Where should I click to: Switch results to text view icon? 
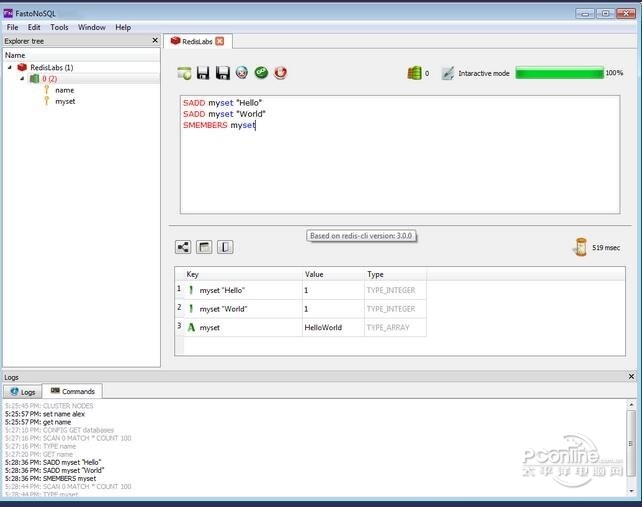(225, 247)
